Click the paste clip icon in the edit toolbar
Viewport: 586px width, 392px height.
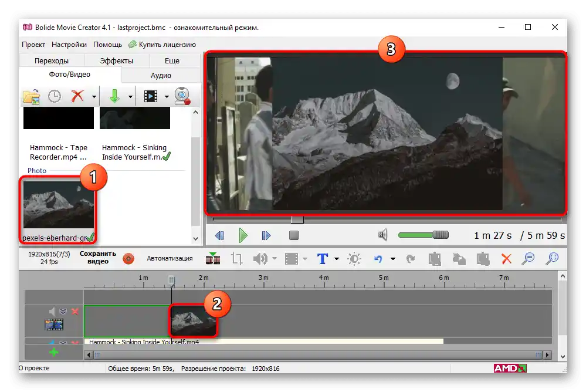point(483,258)
